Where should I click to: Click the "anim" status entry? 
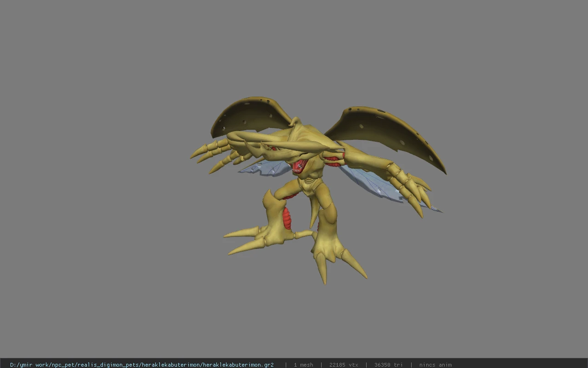[x=435, y=365]
